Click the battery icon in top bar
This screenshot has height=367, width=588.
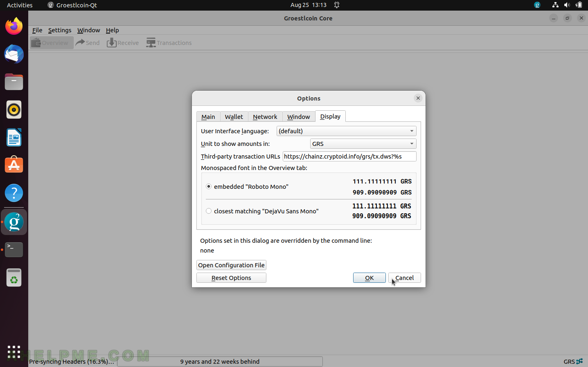(x=579, y=5)
